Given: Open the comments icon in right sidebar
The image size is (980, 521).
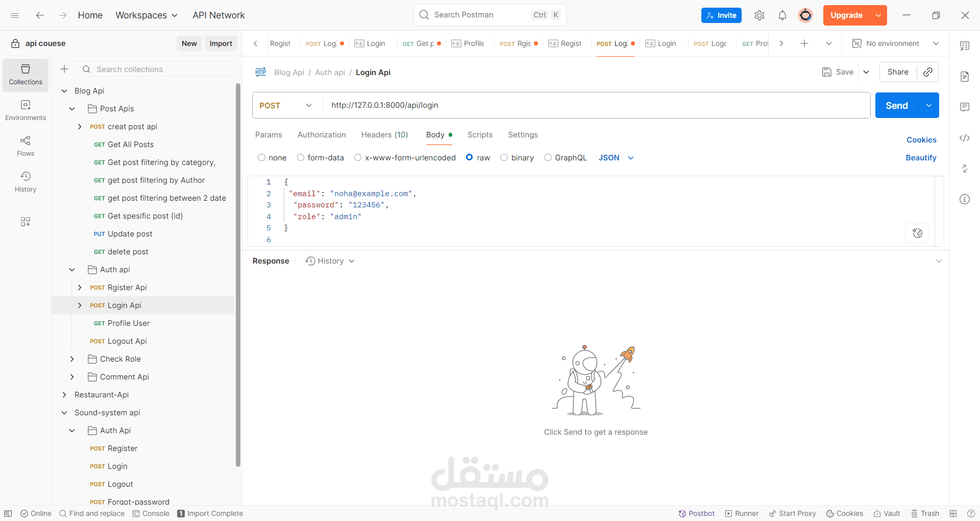Looking at the screenshot, I should (x=965, y=107).
